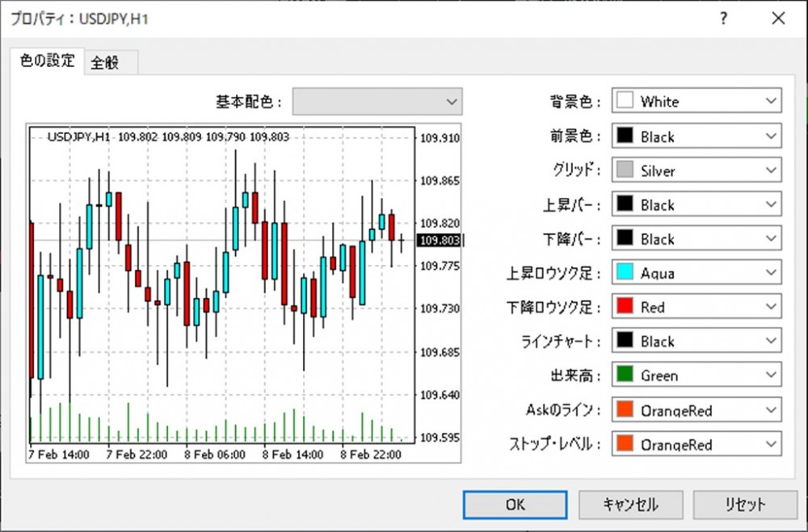
Task: Open the 下降バー color dropdown
Action: pos(696,239)
